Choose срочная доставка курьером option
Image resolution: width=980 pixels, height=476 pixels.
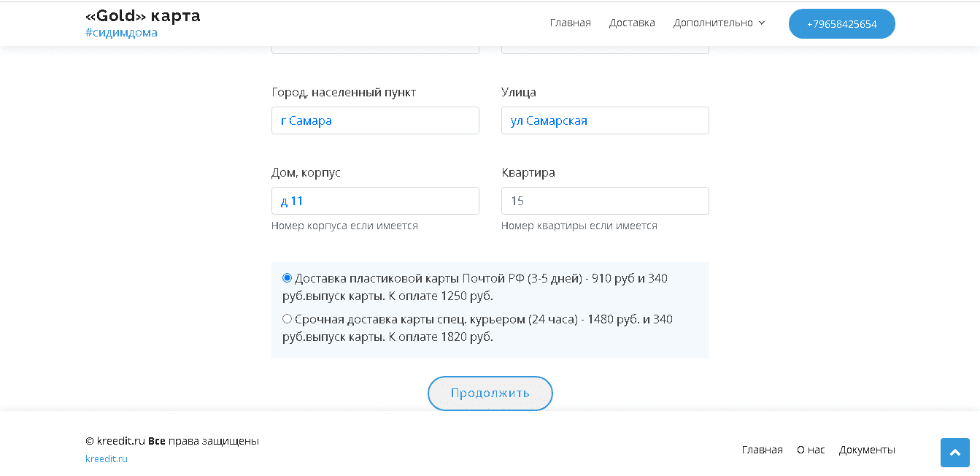click(x=287, y=318)
